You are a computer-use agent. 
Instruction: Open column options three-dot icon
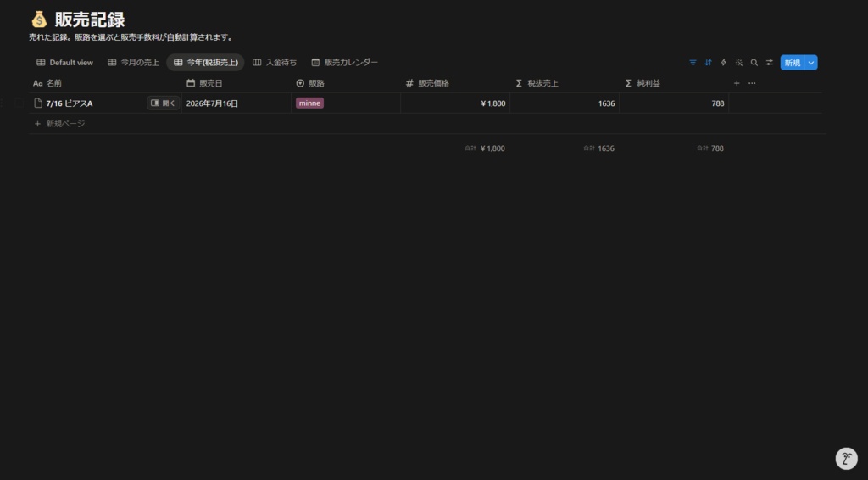coord(752,83)
